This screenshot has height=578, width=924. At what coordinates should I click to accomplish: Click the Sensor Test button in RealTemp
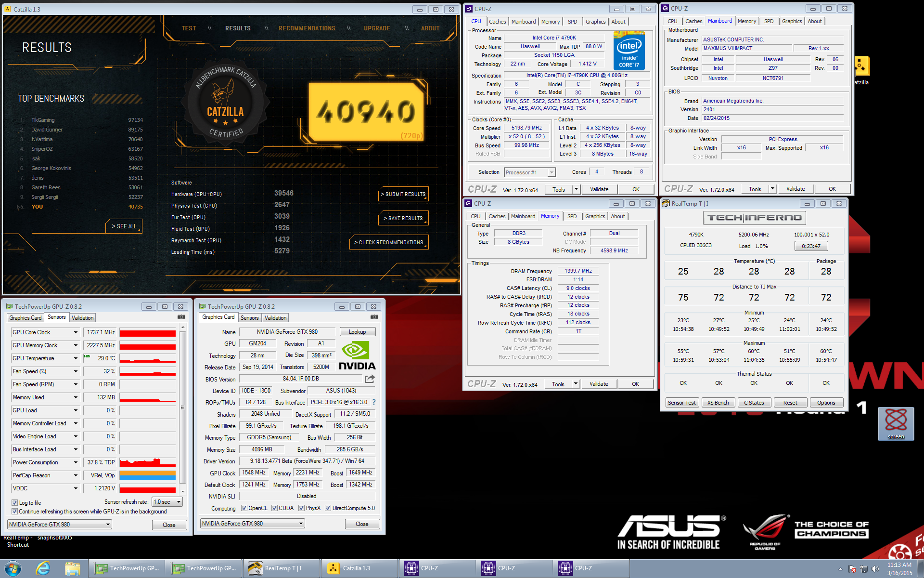click(x=681, y=403)
